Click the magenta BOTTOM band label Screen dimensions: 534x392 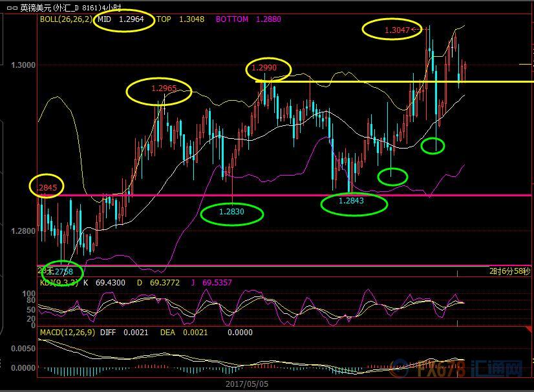[x=231, y=20]
